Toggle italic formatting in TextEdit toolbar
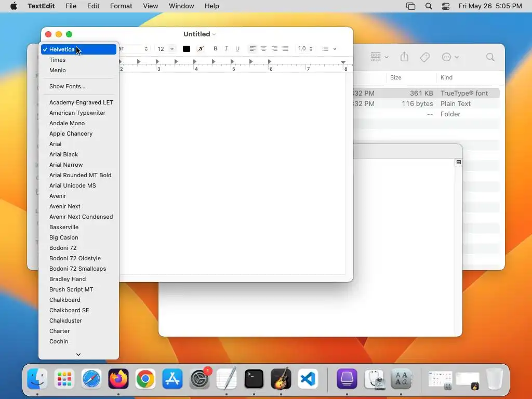 227,48
